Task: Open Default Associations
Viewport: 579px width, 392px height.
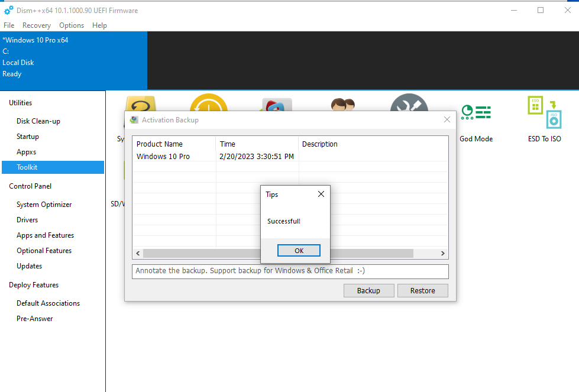Action: click(x=48, y=303)
